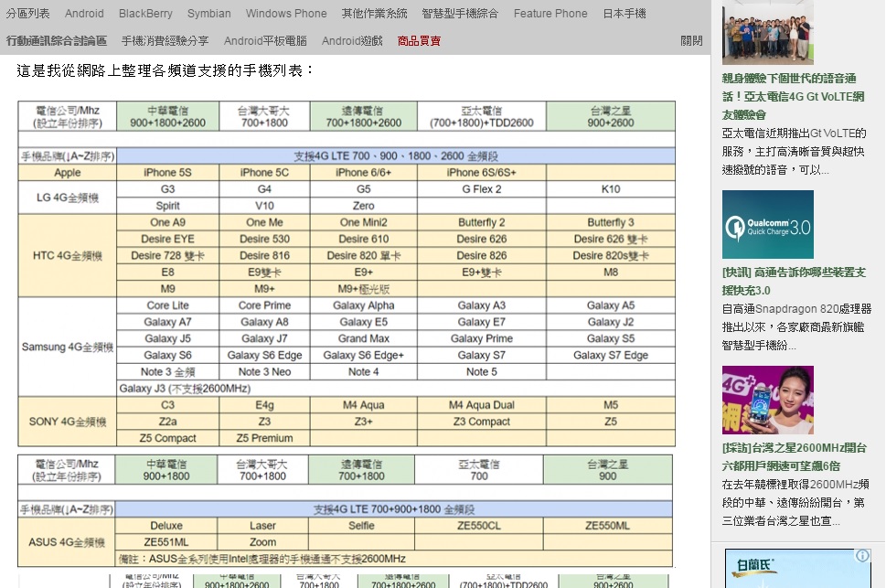
Task: Click the ad info icon on 白蘭氏 banner
Action: coord(862,556)
